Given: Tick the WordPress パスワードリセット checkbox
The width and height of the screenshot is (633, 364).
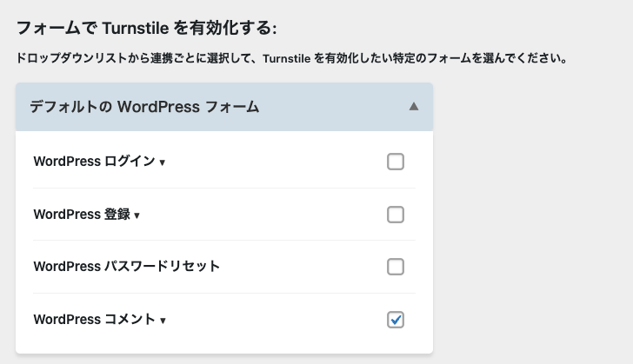Looking at the screenshot, I should 396,267.
